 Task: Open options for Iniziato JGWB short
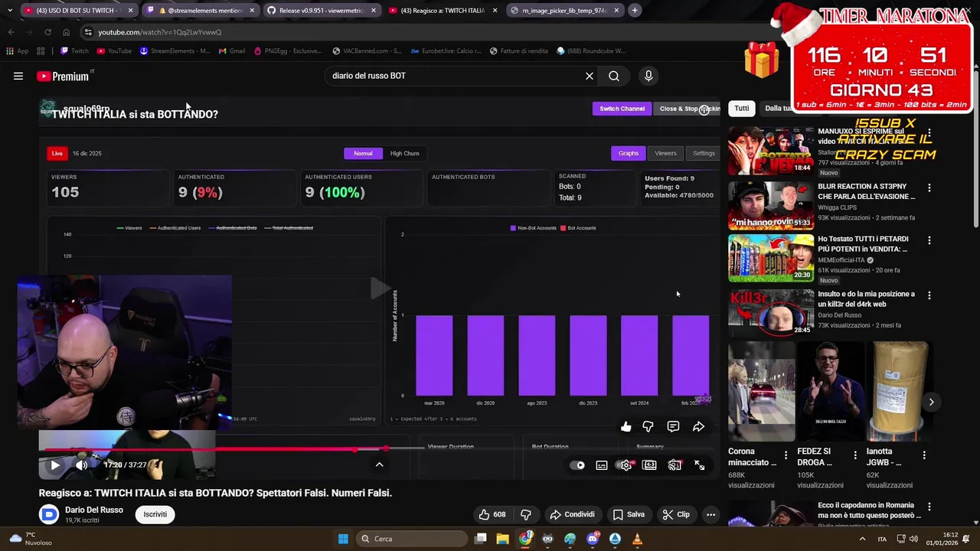coord(924,455)
